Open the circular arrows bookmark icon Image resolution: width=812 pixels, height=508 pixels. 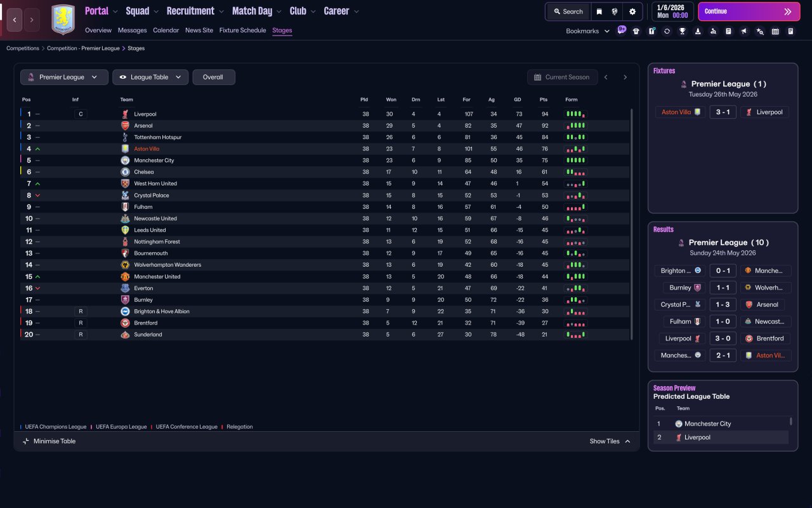(x=667, y=31)
